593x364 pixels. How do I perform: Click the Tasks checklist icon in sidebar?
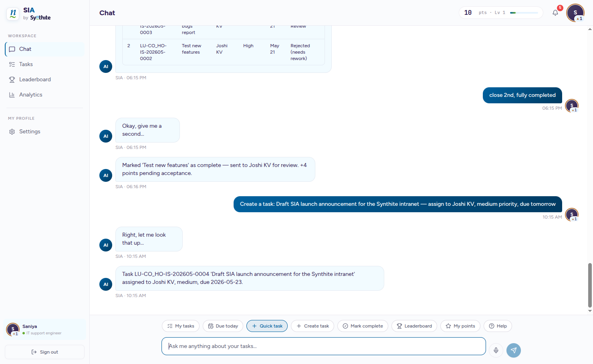[x=12, y=64]
